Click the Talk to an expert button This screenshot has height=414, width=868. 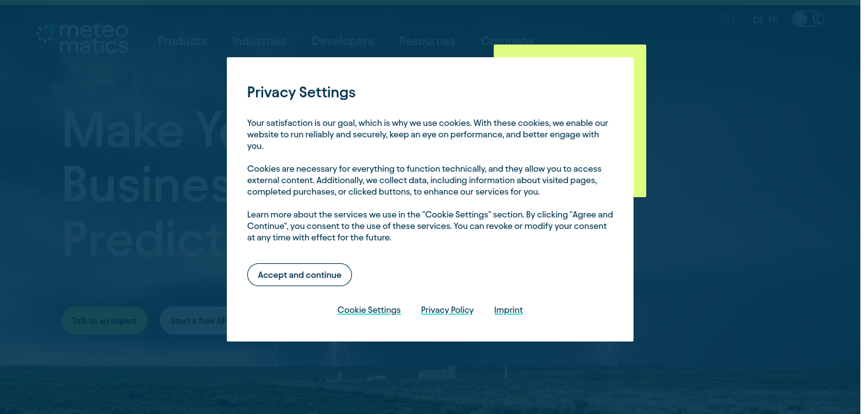[x=104, y=321]
